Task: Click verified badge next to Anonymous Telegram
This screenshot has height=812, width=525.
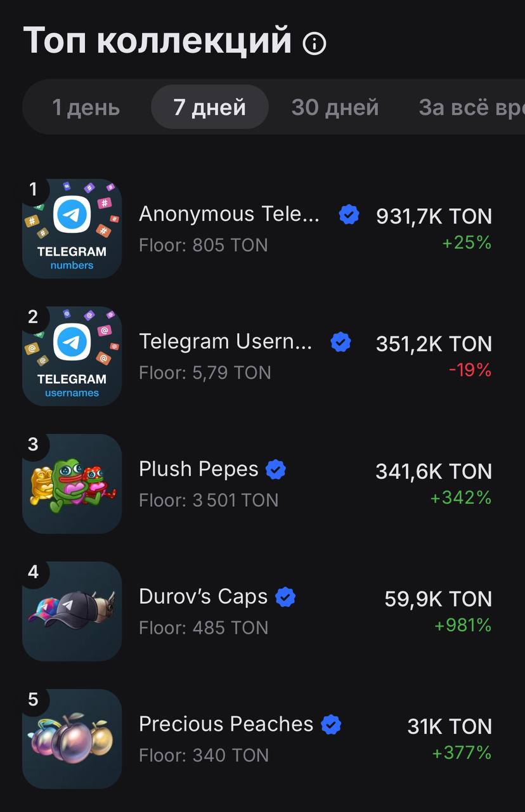Action: pos(349,215)
